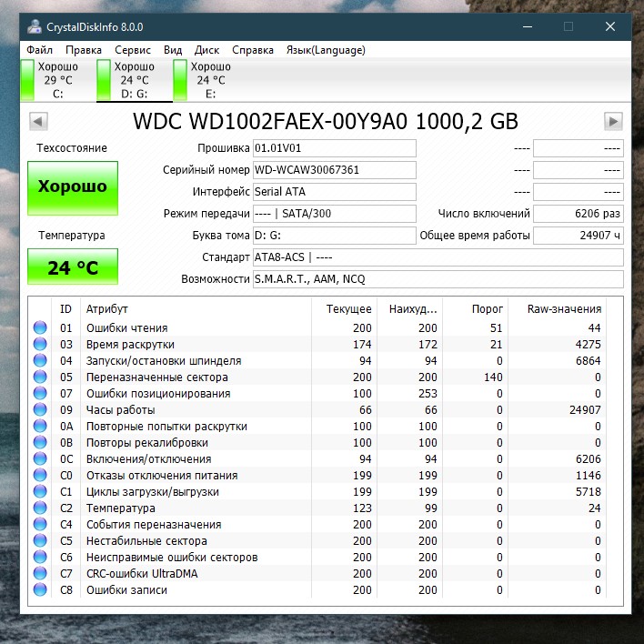The height and width of the screenshot is (644, 644).
Task: Click status circle of Повторы рекалибровки row
Action: [x=40, y=442]
